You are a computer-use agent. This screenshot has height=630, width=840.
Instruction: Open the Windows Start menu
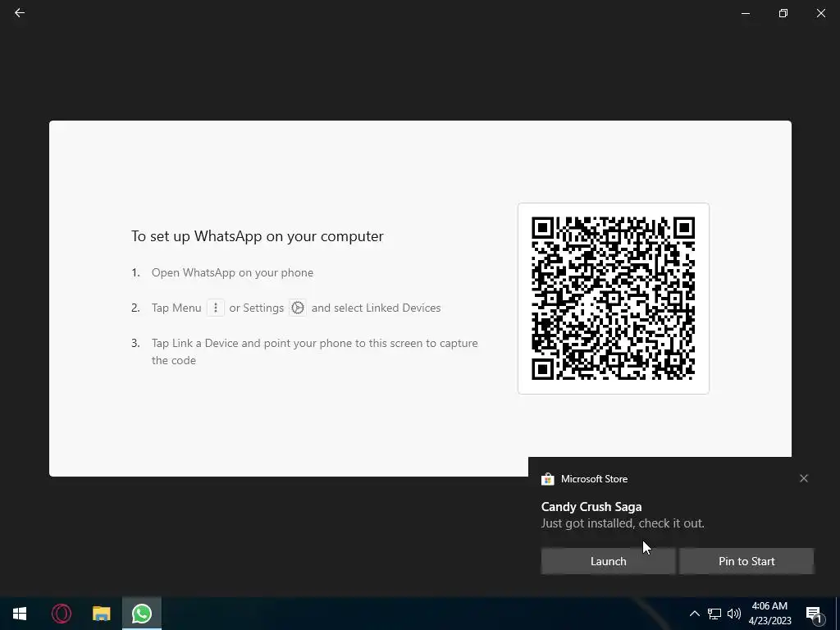(20, 614)
